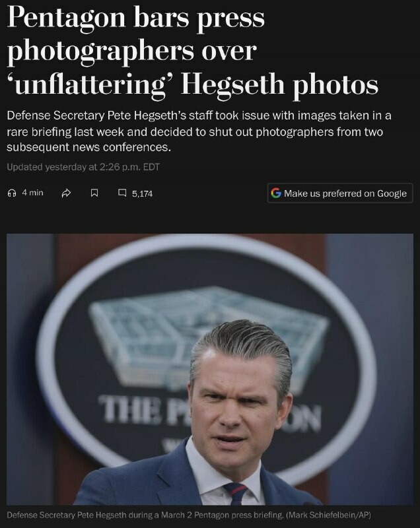This screenshot has width=420, height=528.
Task: Click the Google G logo
Action: click(276, 193)
